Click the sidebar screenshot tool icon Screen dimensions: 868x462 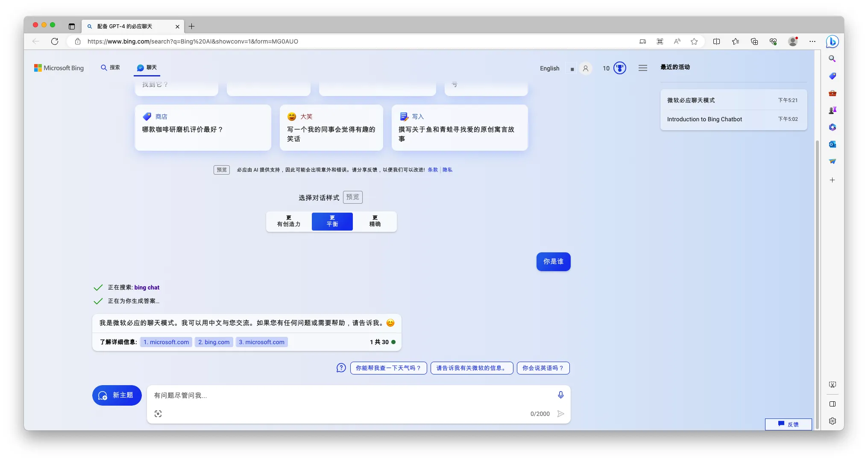[x=832, y=385]
